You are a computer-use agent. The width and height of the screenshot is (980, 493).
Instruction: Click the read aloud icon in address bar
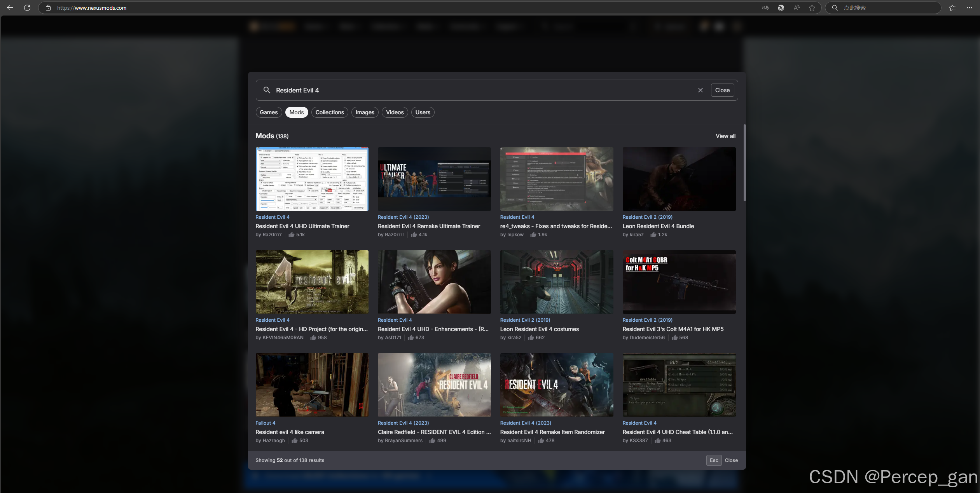(x=797, y=8)
